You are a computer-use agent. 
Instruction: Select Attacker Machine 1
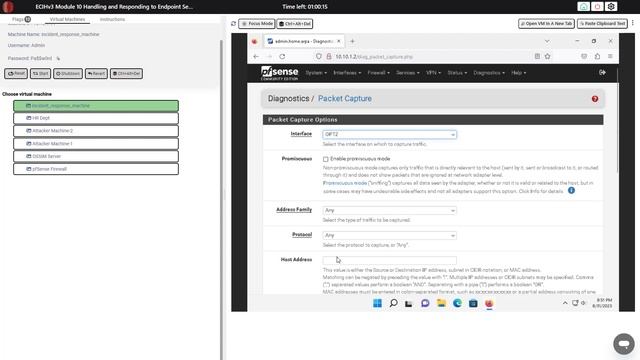point(96,144)
